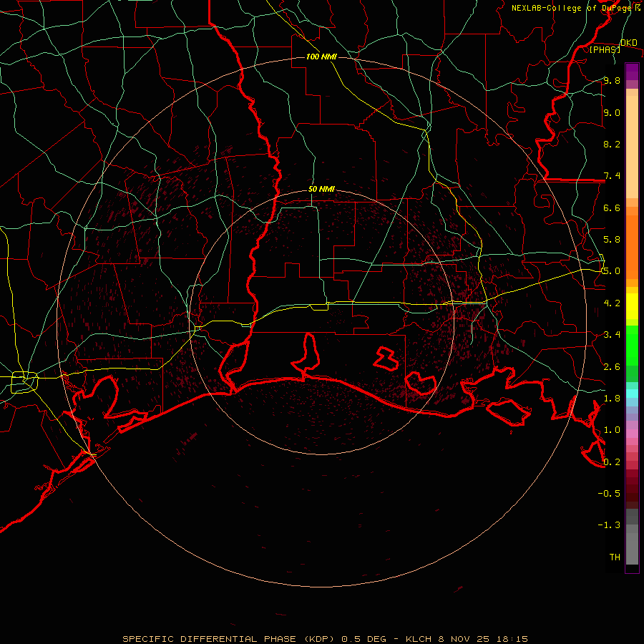Click the 1.8 value on the color scale
The height and width of the screenshot is (644, 644).
tap(612, 399)
